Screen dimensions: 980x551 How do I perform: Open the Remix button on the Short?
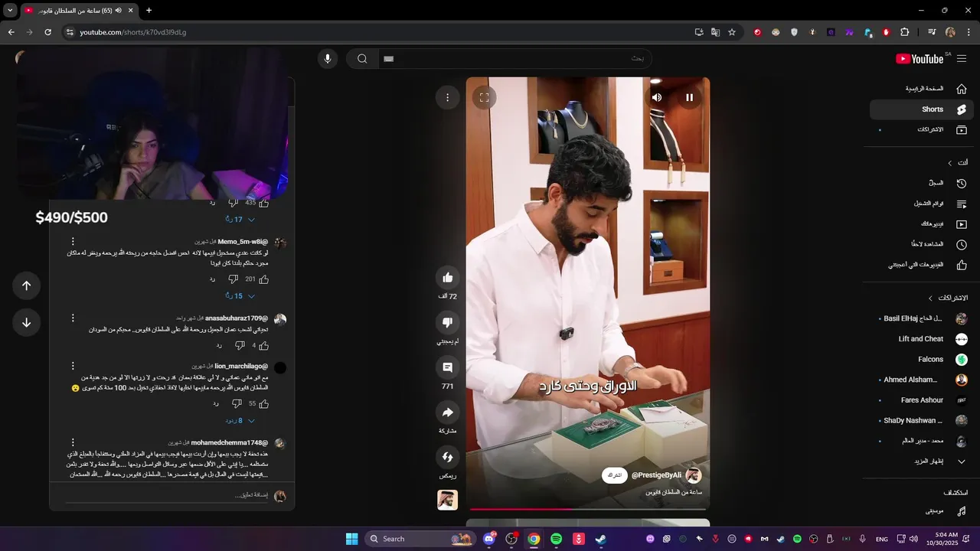pos(448,457)
